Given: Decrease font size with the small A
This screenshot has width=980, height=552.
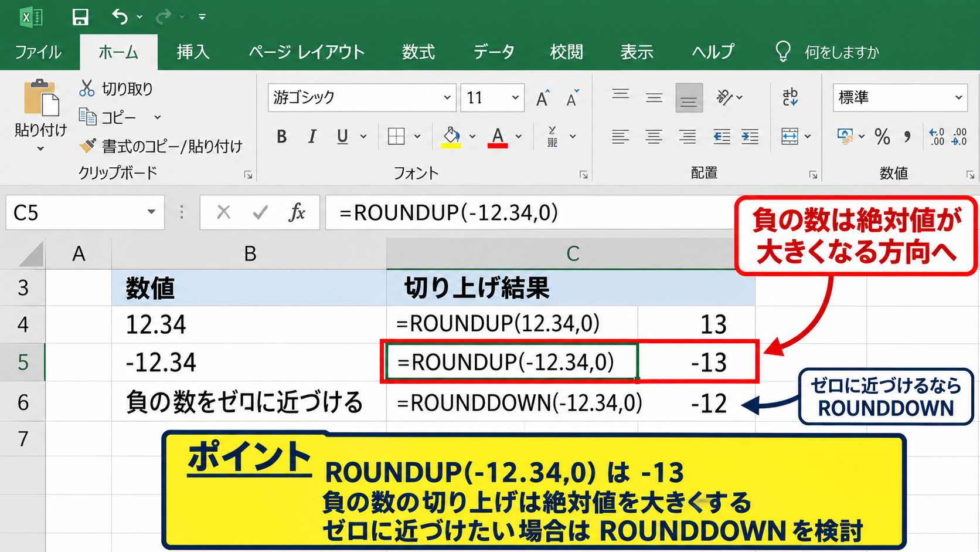Looking at the screenshot, I should point(572,98).
